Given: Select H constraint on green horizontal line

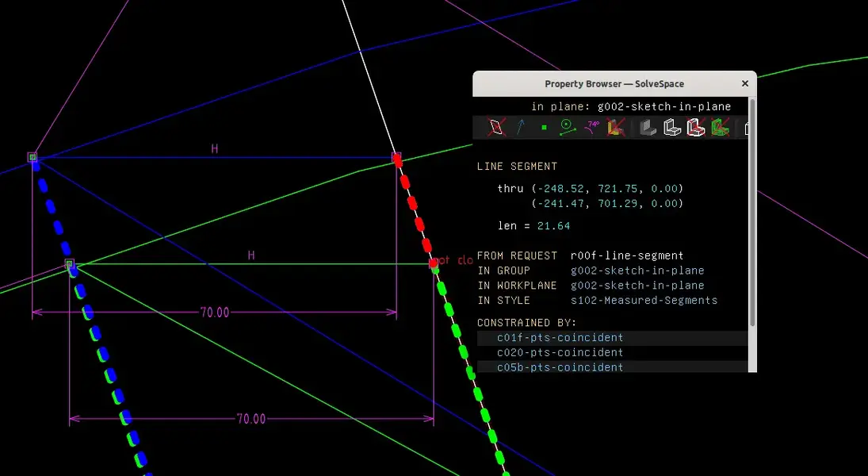Looking at the screenshot, I should 251,255.
